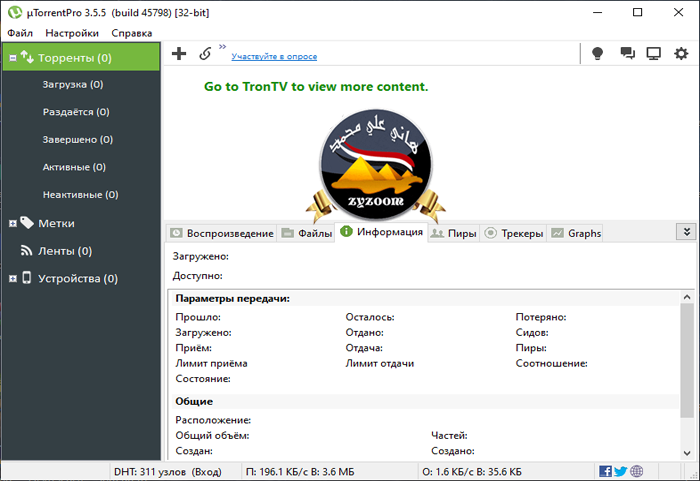
Task: Click the Facebook icon in status bar
Action: coord(605,471)
